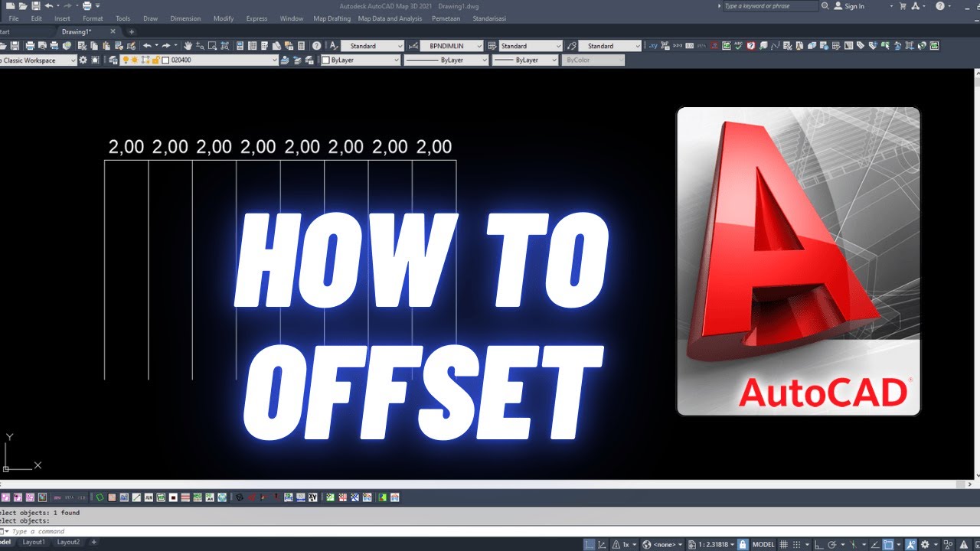Click the Make Object's Layer Current icon
The image size is (980, 551).
[284, 60]
